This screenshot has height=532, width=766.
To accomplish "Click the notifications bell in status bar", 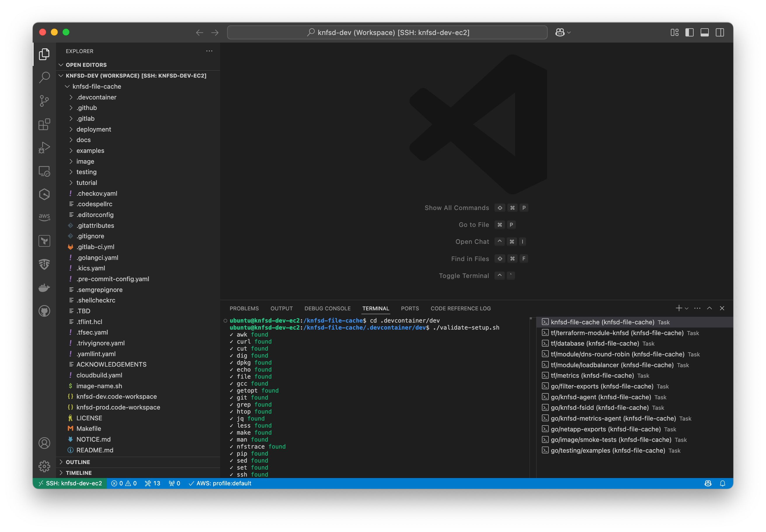I will click(x=722, y=483).
